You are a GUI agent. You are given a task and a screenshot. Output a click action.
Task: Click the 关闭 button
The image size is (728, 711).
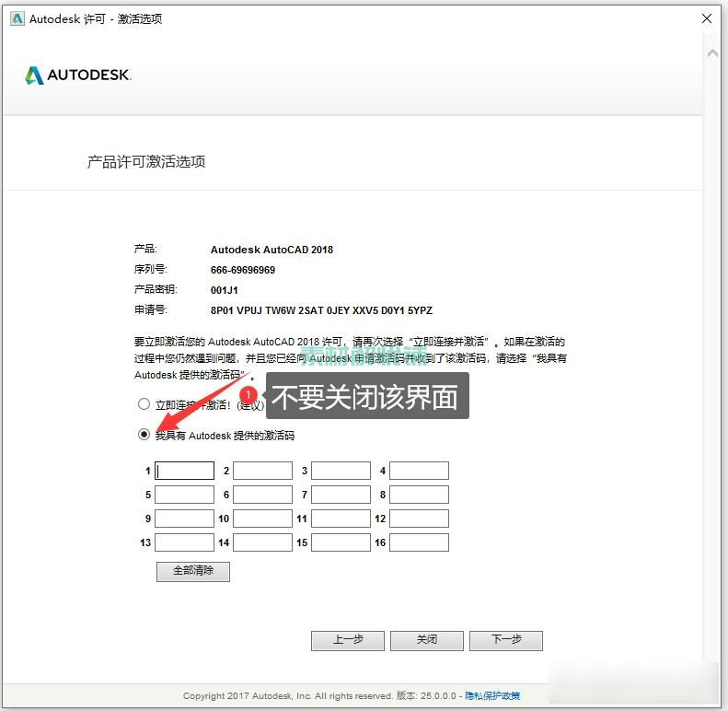click(x=427, y=640)
